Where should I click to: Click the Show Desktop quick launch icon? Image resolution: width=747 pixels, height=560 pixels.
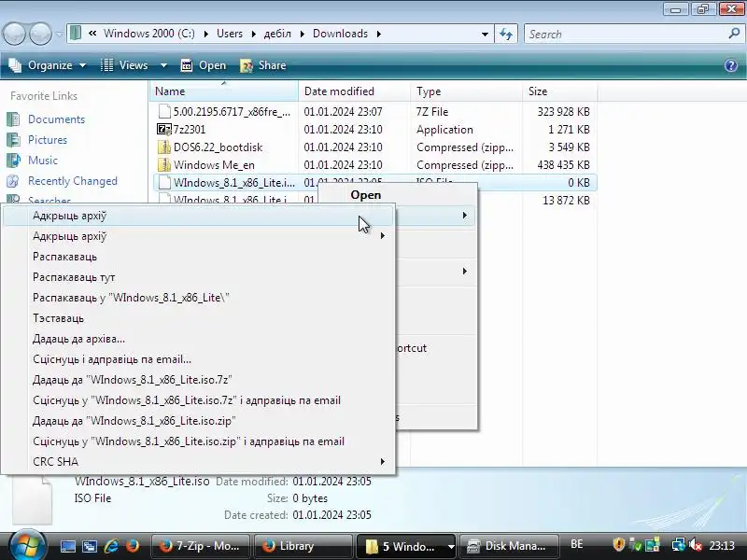click(x=67, y=546)
